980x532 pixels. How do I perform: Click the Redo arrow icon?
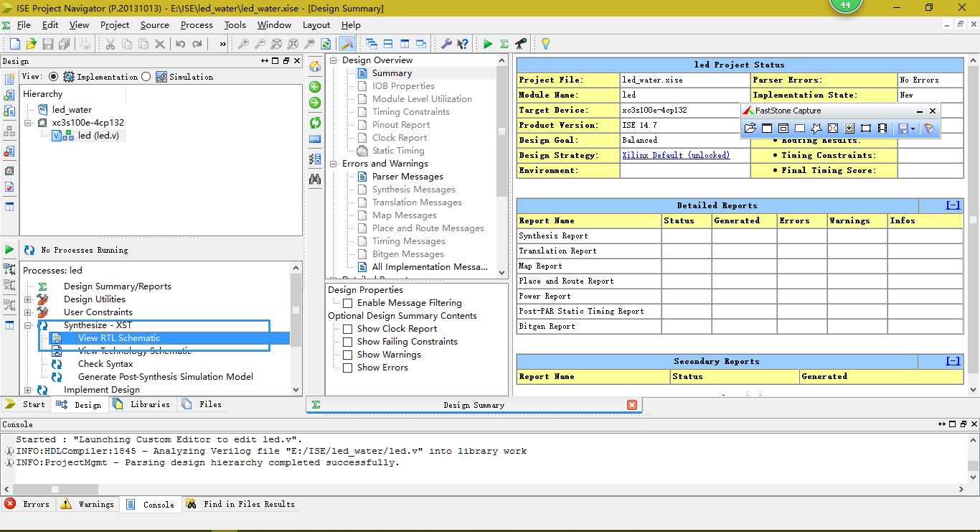coord(197,45)
